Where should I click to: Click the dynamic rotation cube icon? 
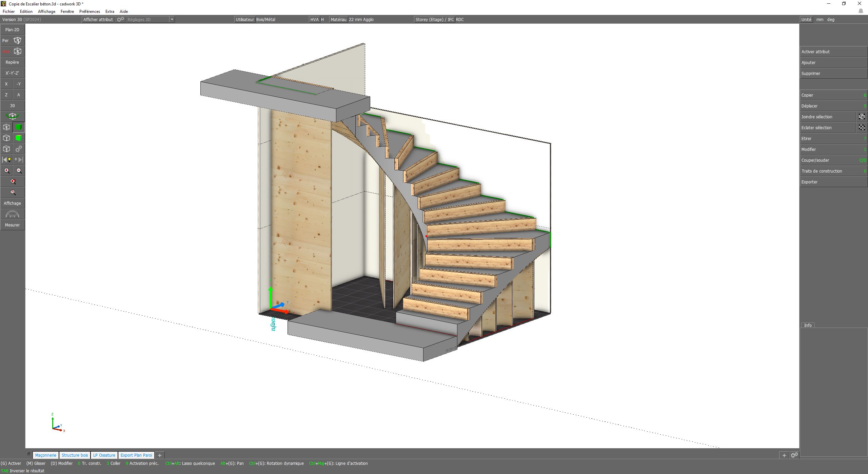12,116
